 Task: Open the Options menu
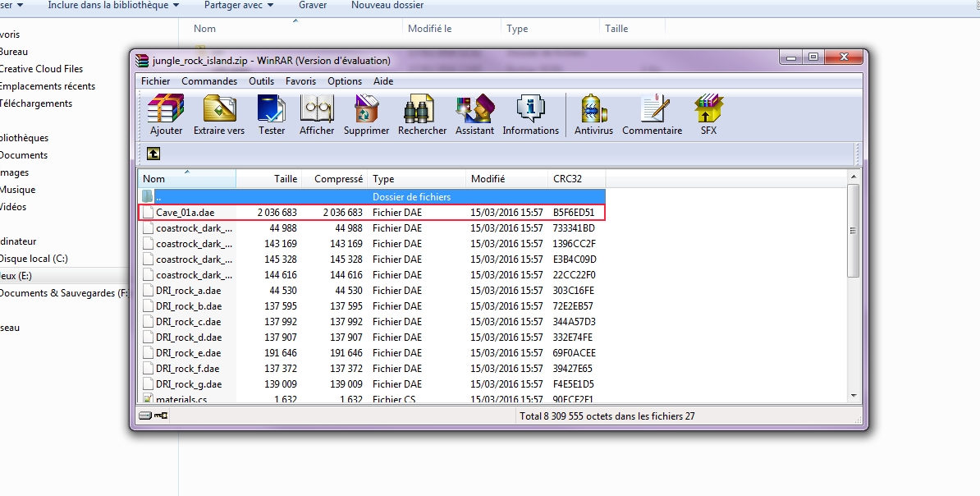coord(345,80)
